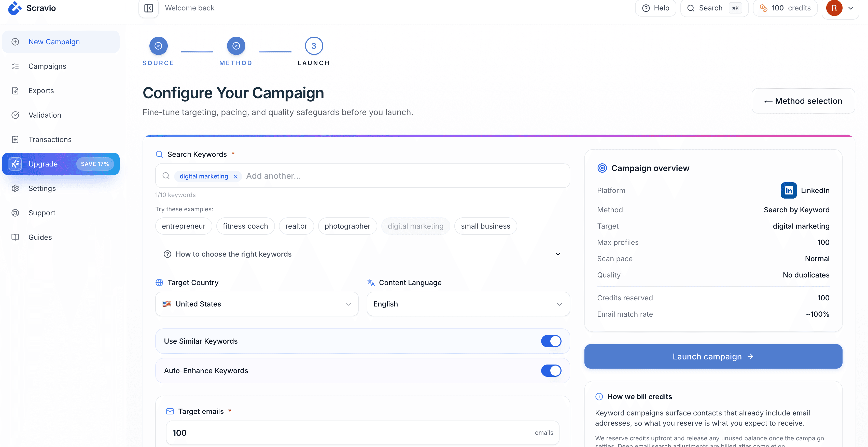Click the credits coin icon

(x=763, y=8)
